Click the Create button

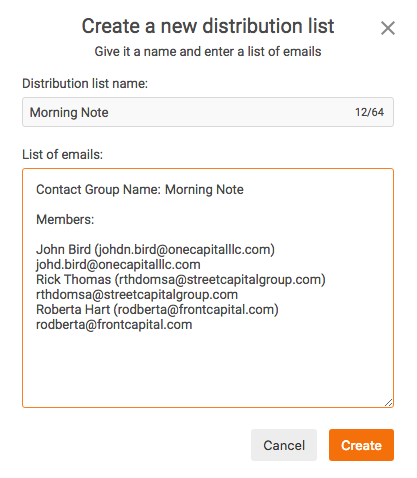tap(361, 445)
